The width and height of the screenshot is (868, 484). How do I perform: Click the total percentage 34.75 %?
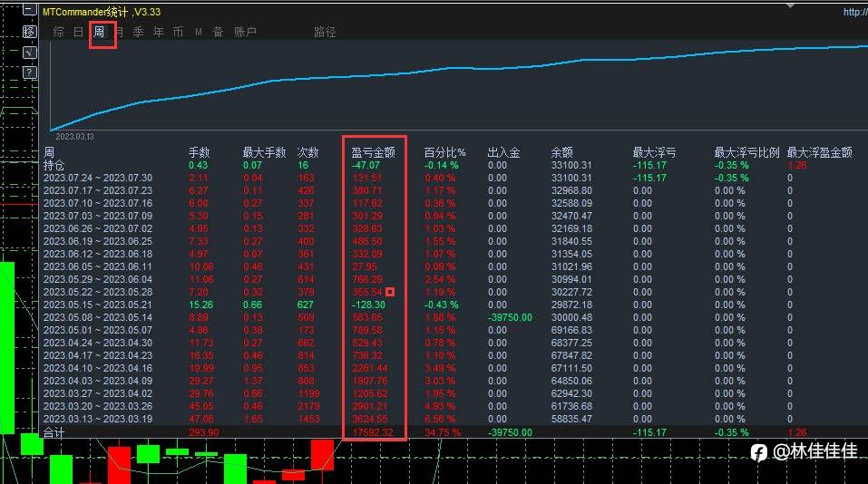click(x=443, y=432)
